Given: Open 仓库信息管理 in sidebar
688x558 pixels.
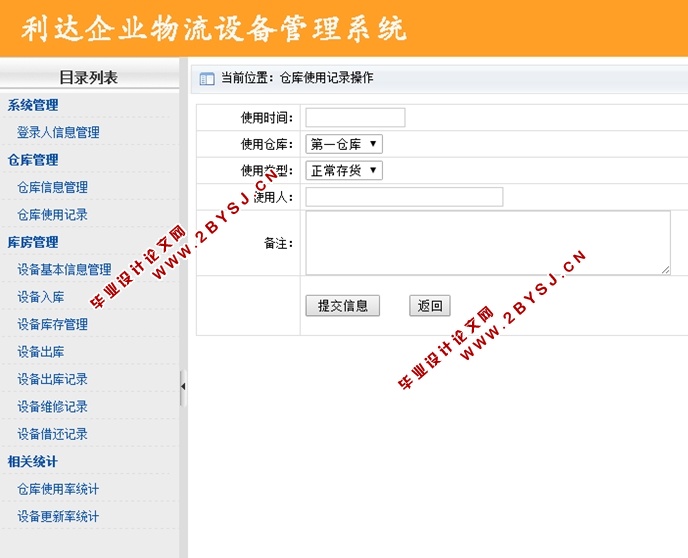Looking at the screenshot, I should click(x=52, y=187).
